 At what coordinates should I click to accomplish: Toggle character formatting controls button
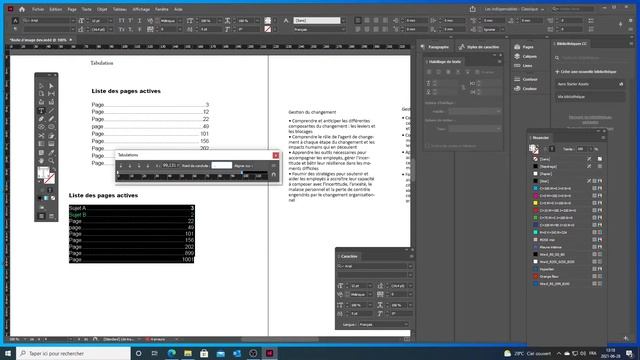16,20
